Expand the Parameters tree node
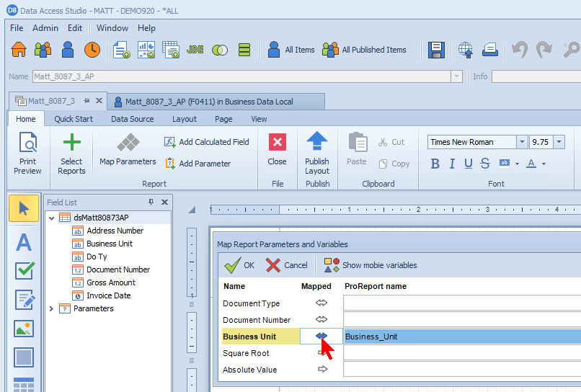581x392 pixels. pyautogui.click(x=51, y=308)
